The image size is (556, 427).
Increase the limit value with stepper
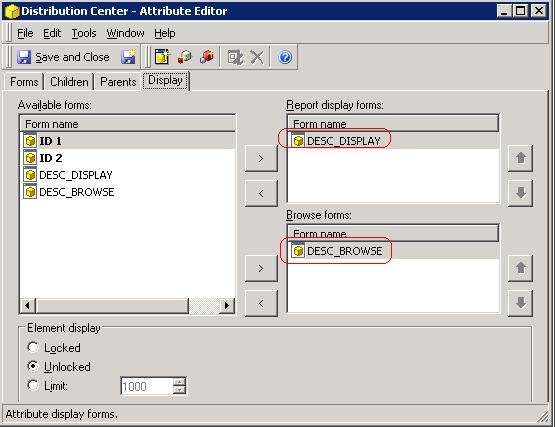[x=179, y=382]
